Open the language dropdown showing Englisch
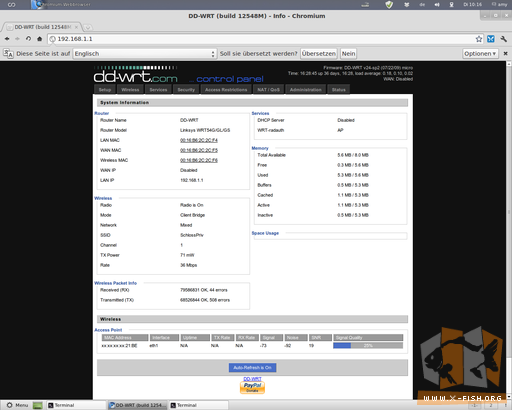The width and height of the screenshot is (512, 410). coord(145,54)
